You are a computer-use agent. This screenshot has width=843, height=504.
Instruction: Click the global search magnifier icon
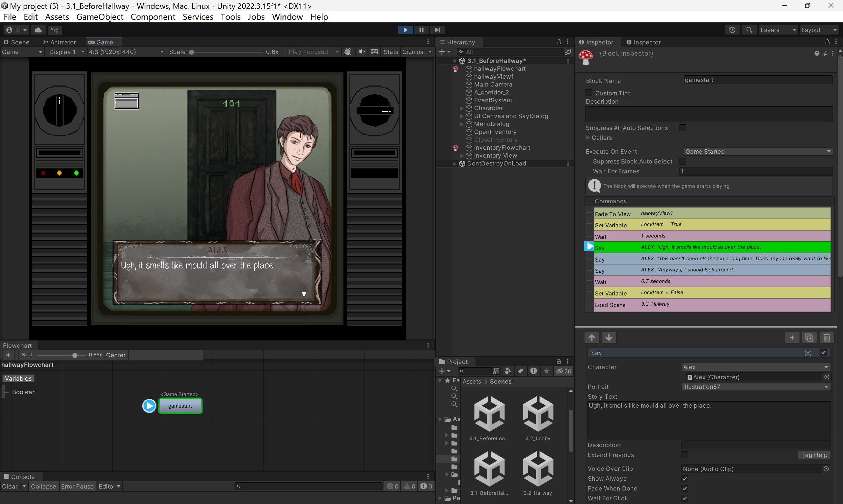point(749,30)
